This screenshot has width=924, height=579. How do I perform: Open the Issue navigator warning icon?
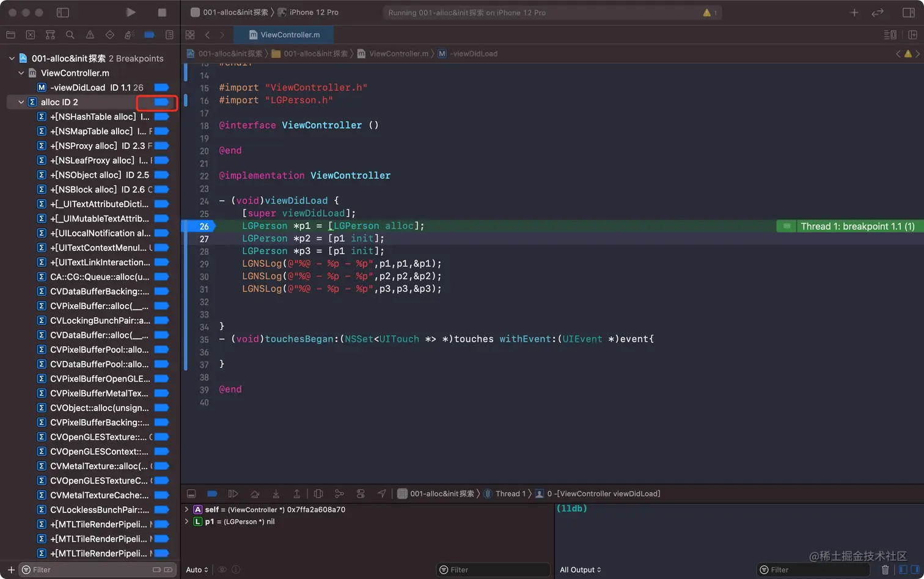90,35
